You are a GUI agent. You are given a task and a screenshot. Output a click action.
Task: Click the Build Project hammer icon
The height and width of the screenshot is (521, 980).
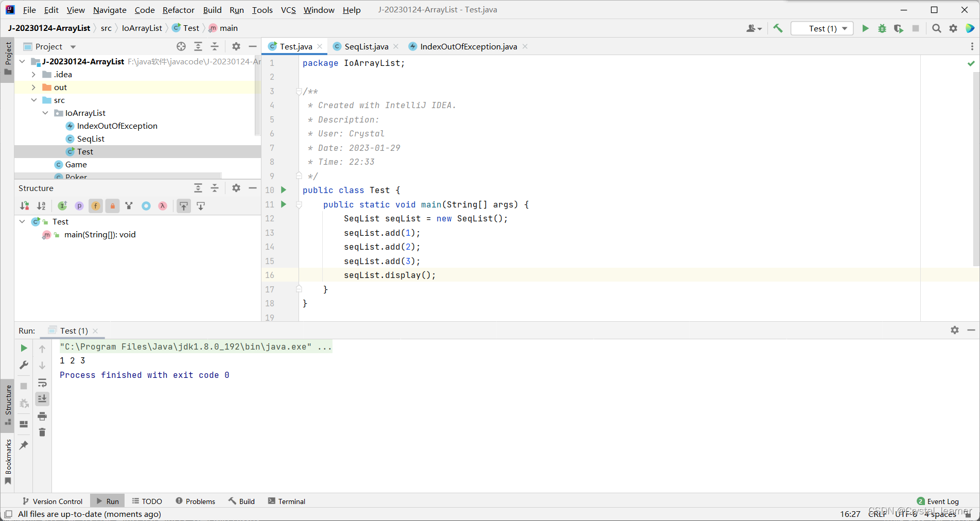tap(778, 28)
